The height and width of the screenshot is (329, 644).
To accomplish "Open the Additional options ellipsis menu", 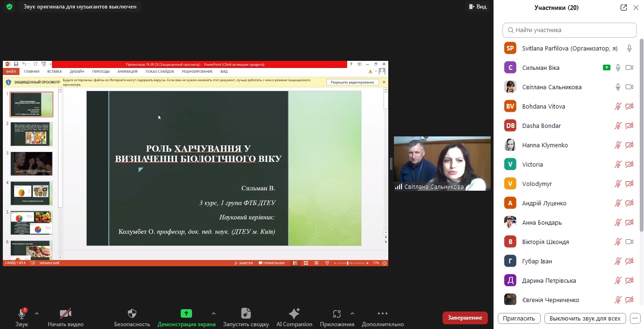I will click(x=383, y=314).
